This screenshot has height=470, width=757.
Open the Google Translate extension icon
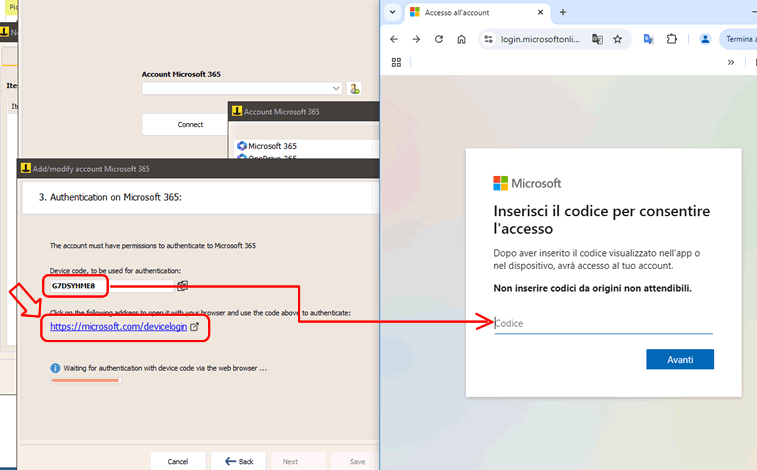coord(648,39)
